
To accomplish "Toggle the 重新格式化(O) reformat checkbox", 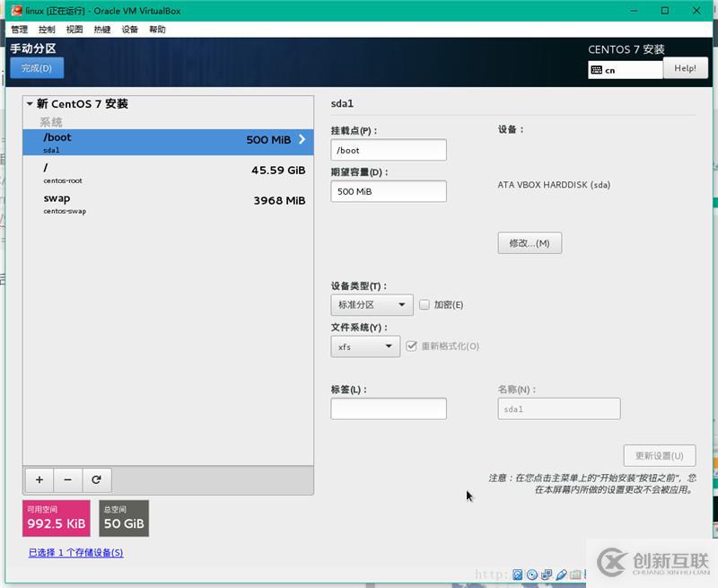I will (411, 346).
